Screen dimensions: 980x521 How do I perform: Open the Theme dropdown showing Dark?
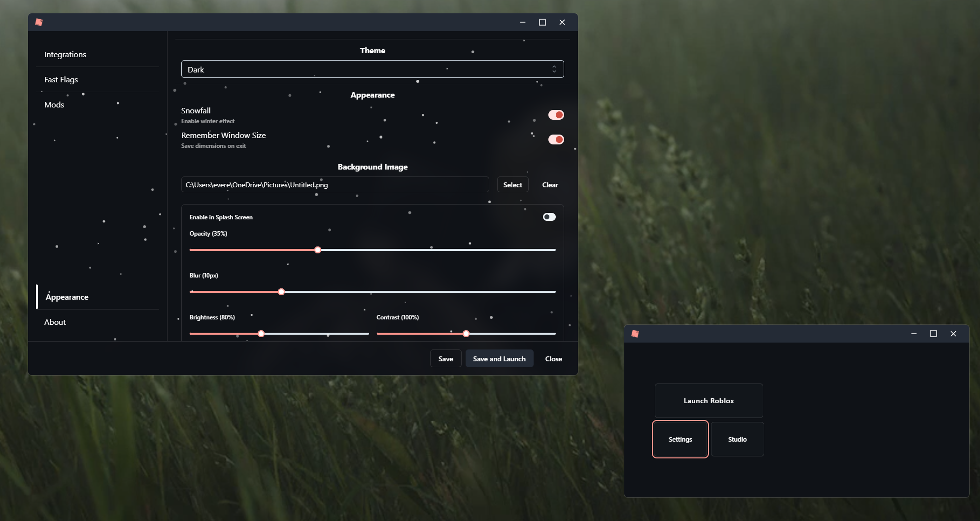click(x=372, y=69)
